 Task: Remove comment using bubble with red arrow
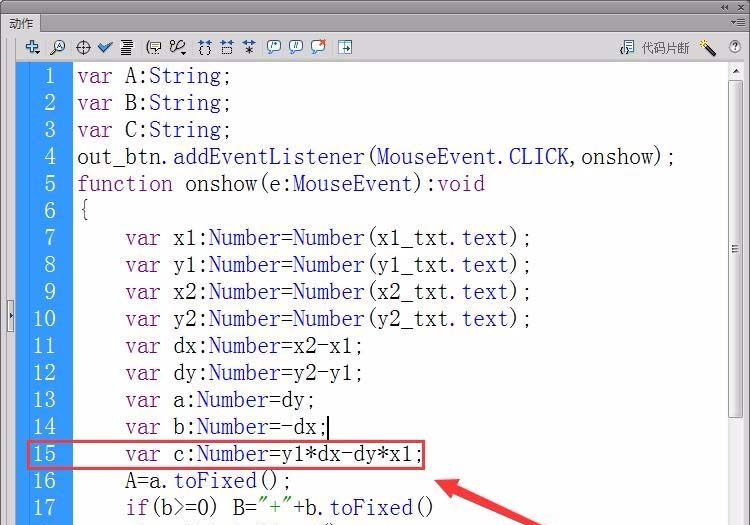click(x=319, y=46)
